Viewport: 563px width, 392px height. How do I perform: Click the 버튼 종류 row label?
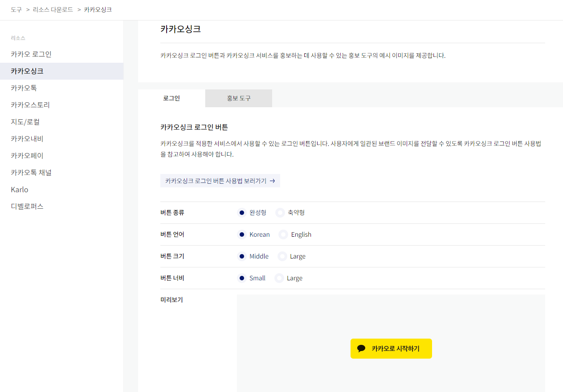(172, 213)
